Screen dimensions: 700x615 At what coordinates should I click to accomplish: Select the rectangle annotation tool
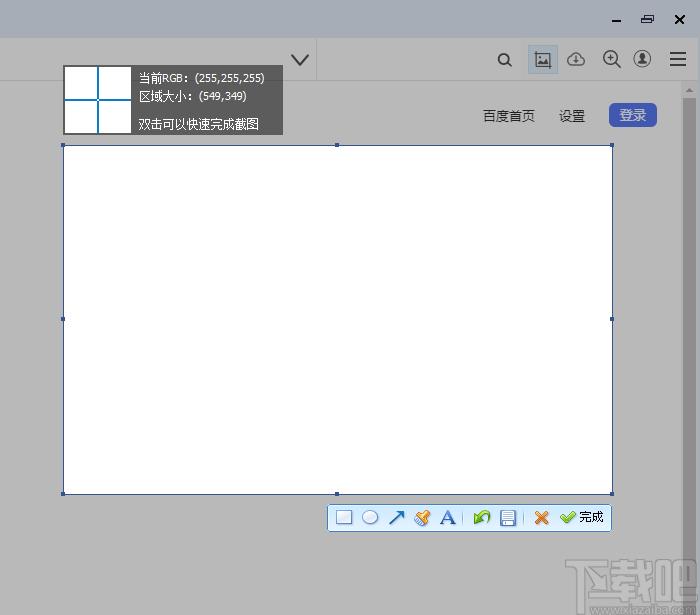pos(344,517)
